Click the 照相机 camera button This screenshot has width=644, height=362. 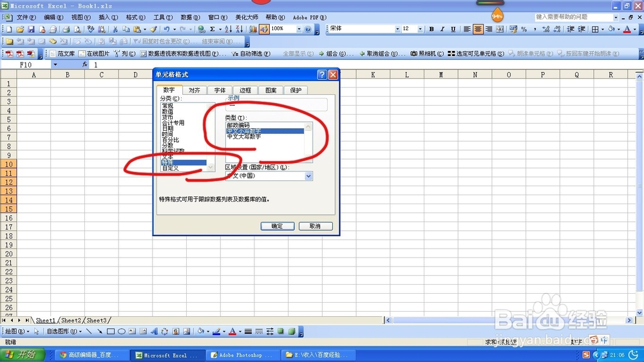[x=427, y=54]
